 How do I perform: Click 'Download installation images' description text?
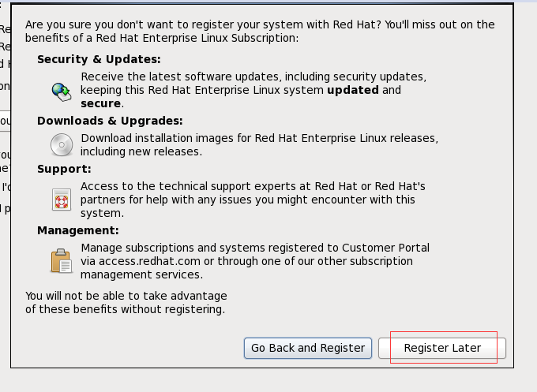pos(260,144)
